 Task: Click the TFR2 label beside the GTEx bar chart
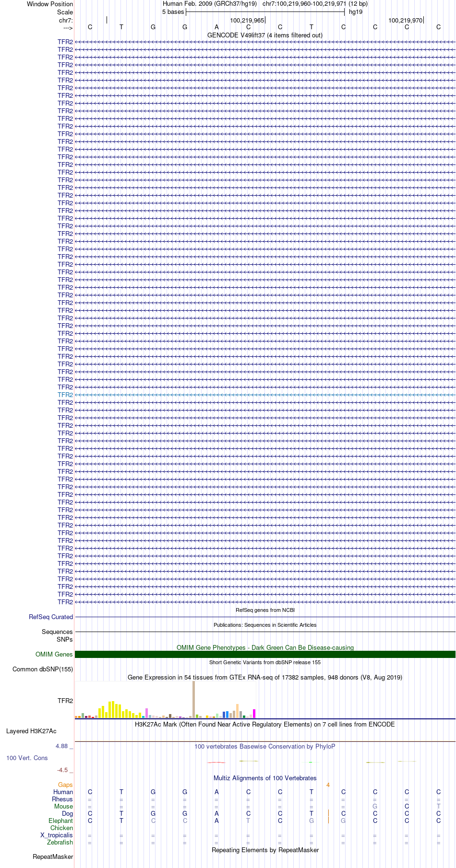pyautogui.click(x=65, y=701)
